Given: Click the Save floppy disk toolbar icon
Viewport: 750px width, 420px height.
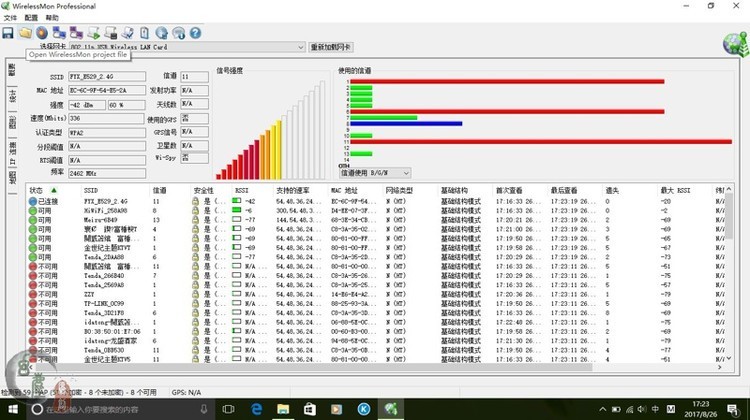Looking at the screenshot, I should coord(8,33).
